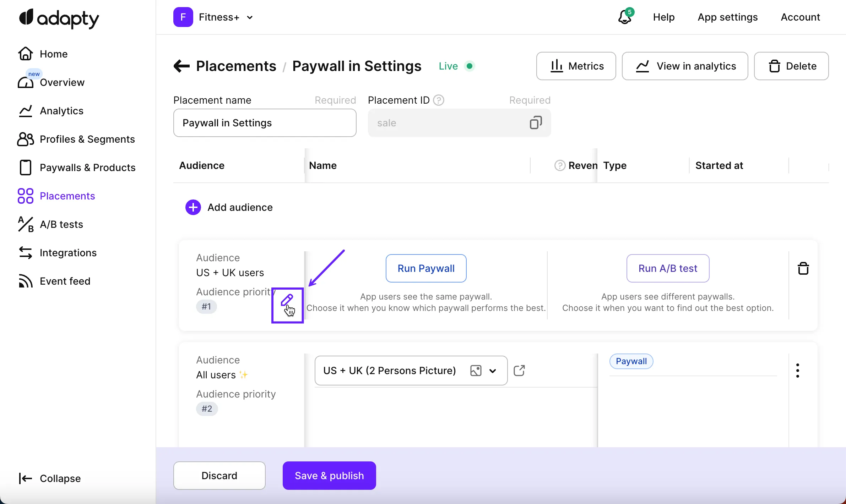Open the three-dot menu for All users
This screenshot has height=504, width=846.
click(798, 371)
